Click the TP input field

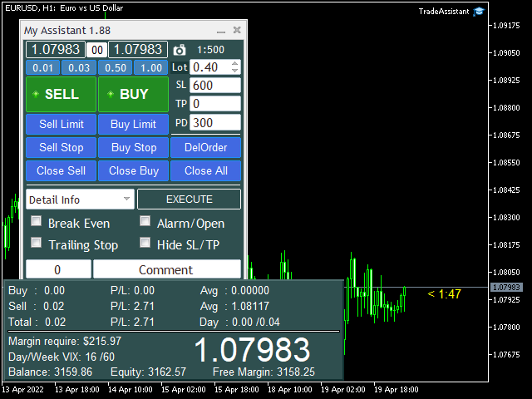click(215, 103)
